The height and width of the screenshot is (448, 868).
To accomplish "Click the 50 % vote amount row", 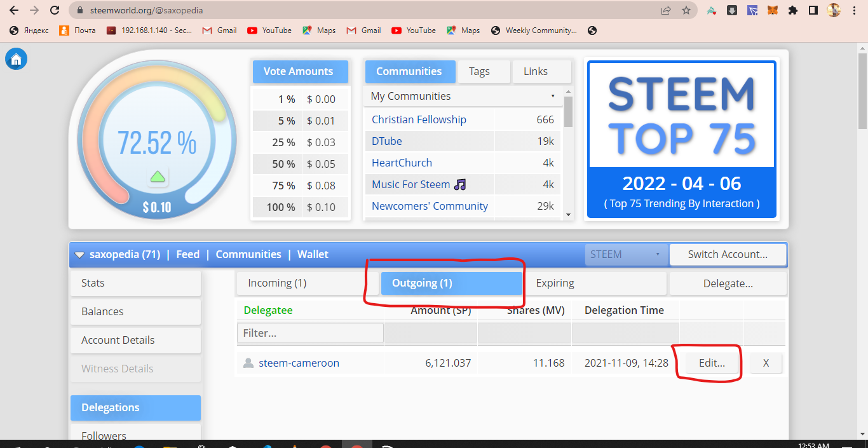I will (x=301, y=164).
